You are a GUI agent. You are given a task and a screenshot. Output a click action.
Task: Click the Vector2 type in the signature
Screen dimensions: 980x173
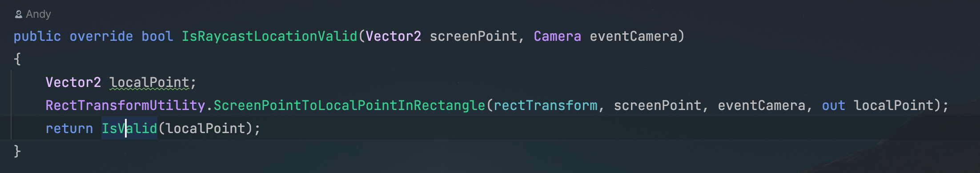[394, 36]
